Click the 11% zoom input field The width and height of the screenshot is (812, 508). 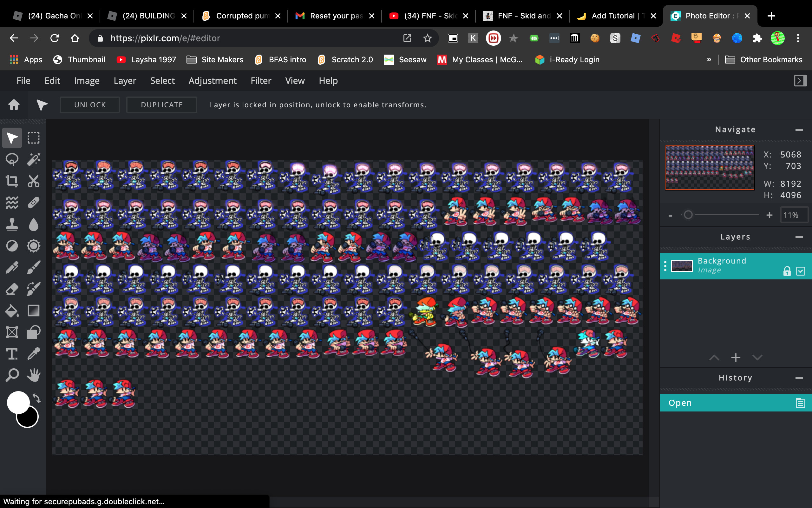(794, 215)
